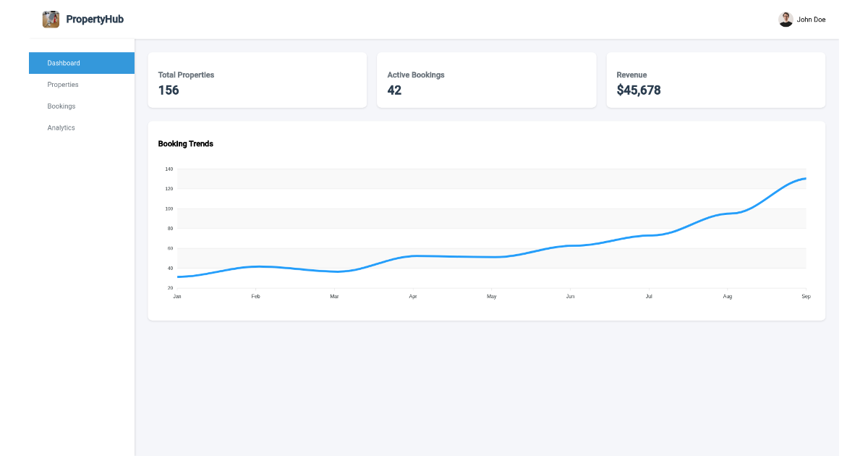Select the Aug data point on the line
Viewport: 868px width, 456px height.
[x=727, y=214]
